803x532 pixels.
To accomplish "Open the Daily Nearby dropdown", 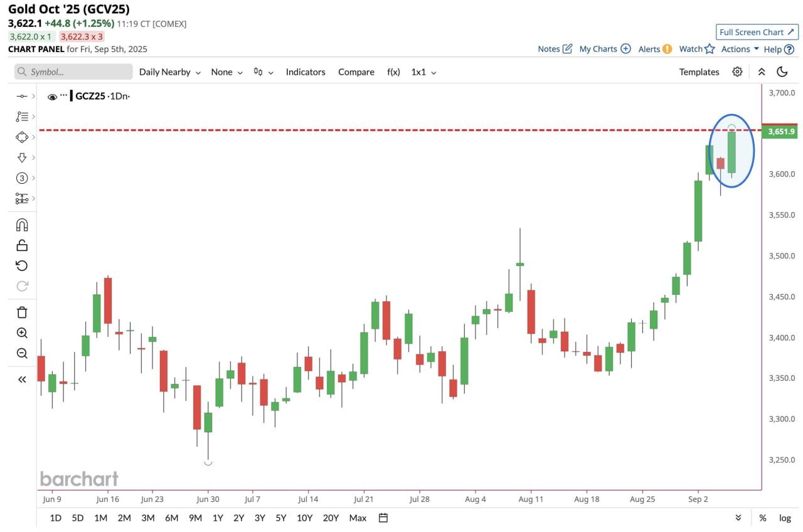I will pyautogui.click(x=169, y=72).
